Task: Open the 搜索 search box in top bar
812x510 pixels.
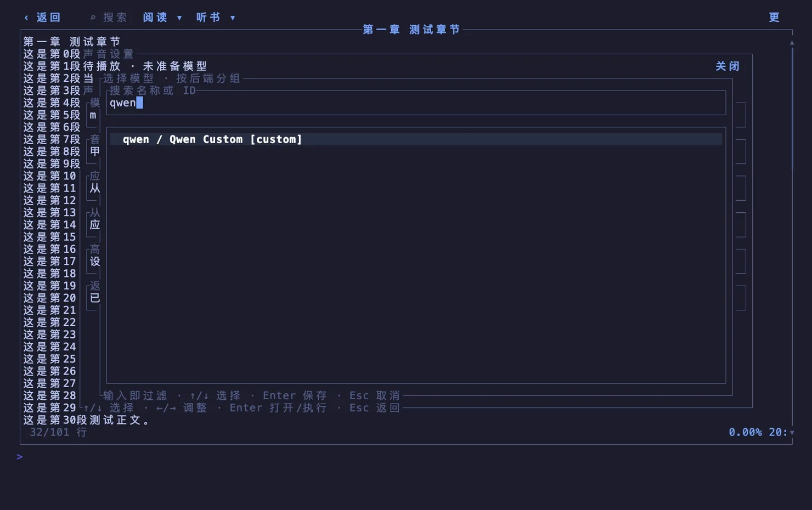Action: (109, 18)
